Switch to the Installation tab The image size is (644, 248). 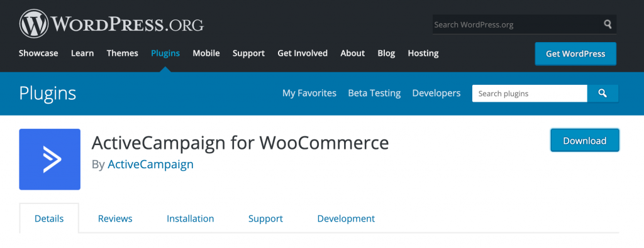tap(190, 218)
